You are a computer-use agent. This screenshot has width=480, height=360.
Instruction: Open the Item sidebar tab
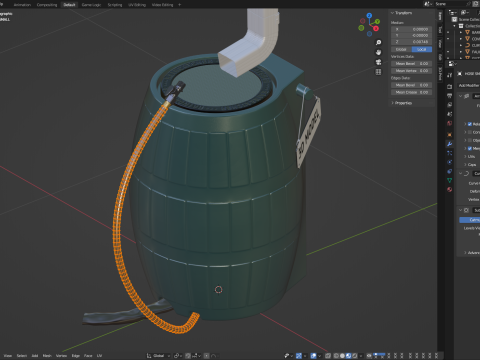(x=440, y=16)
